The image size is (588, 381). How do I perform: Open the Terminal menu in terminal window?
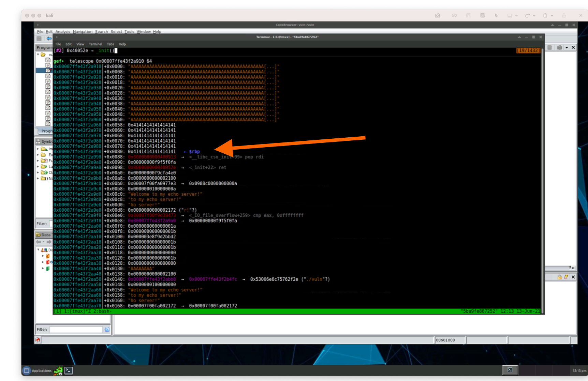(x=95, y=44)
